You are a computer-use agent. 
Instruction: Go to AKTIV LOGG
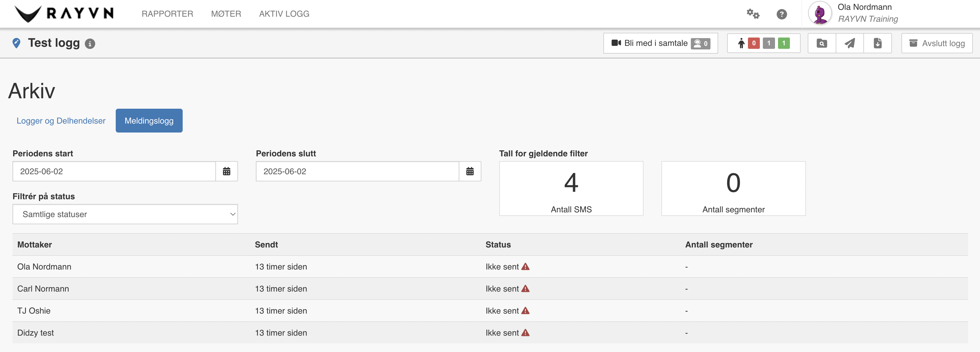284,14
